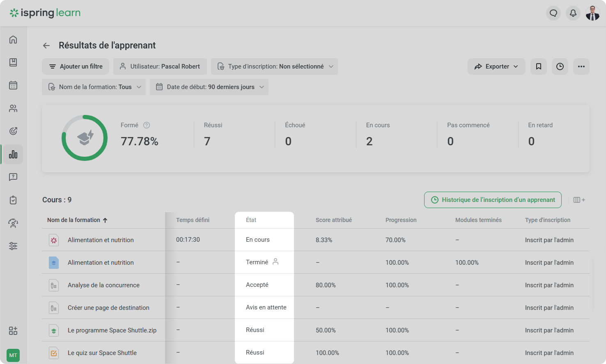Screen dimensions: 606x364
Task: Open Historique de l'inscription d'un apprenant
Action: 493,200
